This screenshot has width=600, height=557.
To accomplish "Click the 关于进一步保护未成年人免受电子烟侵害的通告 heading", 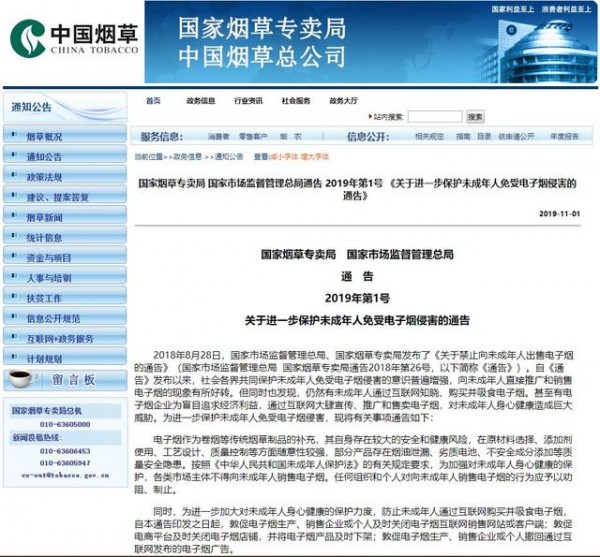I will [357, 321].
